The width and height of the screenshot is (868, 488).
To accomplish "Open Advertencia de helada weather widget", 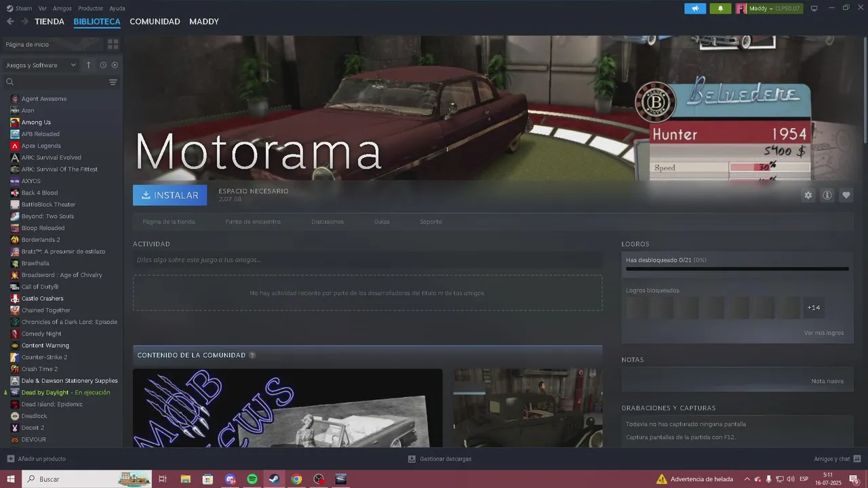I will tap(695, 479).
